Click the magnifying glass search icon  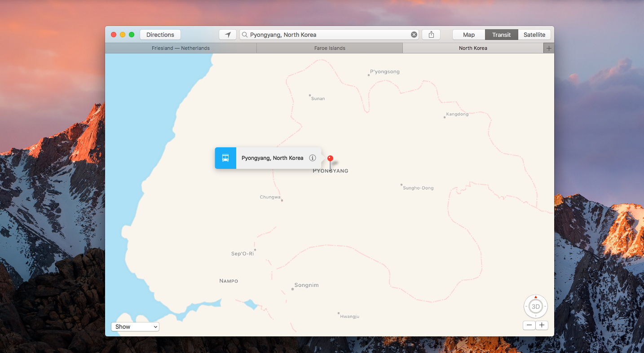(245, 35)
